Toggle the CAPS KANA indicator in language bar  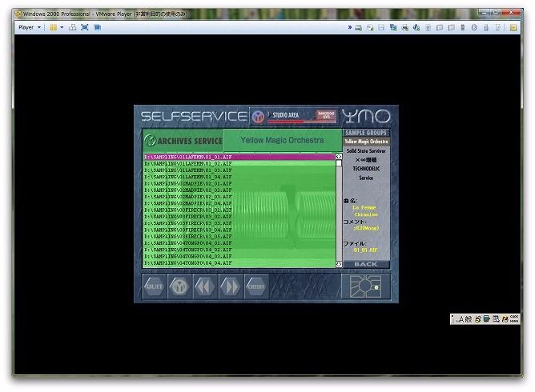[x=514, y=319]
